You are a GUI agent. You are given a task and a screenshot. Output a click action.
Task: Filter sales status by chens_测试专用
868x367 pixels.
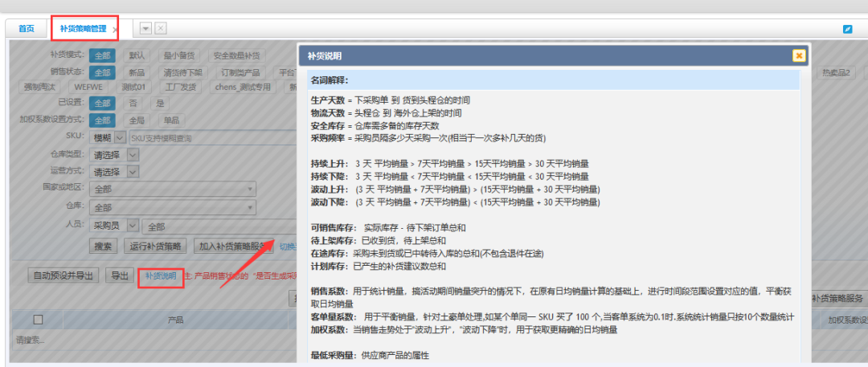(x=243, y=87)
